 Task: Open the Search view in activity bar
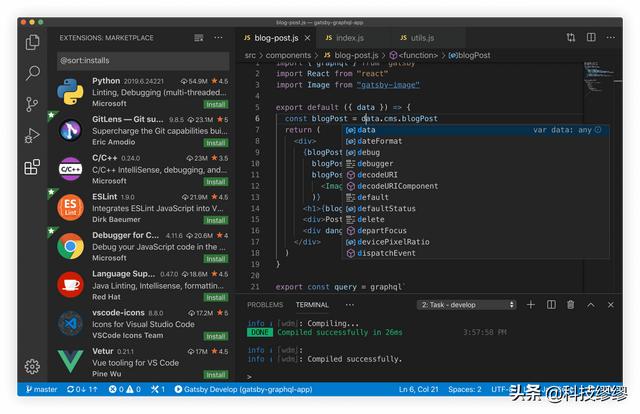[33, 73]
